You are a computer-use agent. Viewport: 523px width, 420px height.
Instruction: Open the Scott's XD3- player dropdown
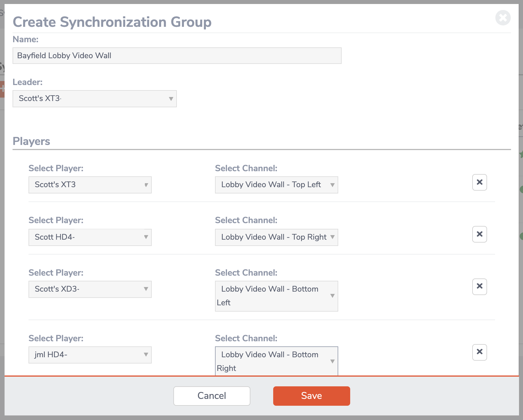90,289
